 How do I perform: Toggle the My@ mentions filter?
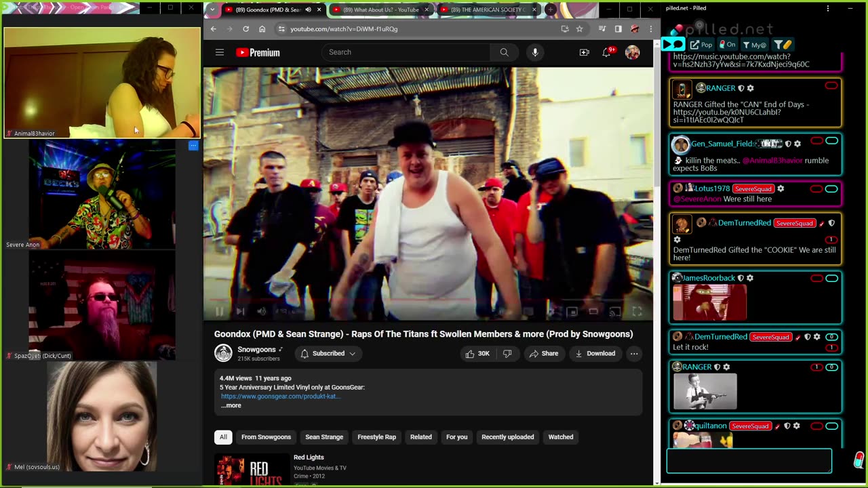(755, 45)
